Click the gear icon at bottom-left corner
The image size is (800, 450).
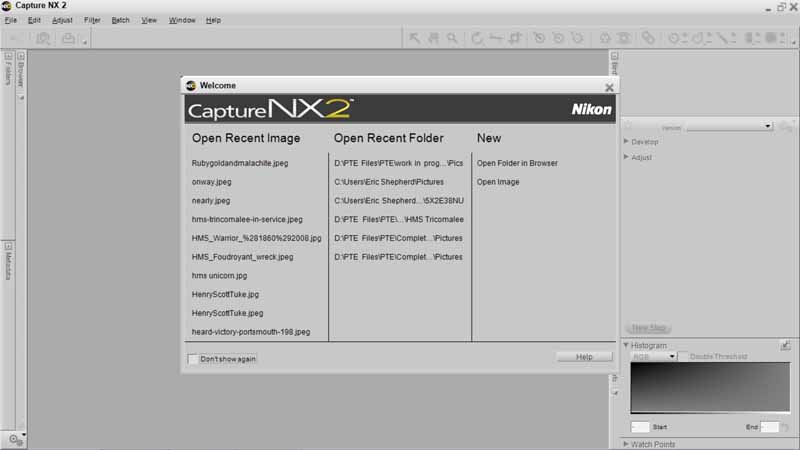14,439
